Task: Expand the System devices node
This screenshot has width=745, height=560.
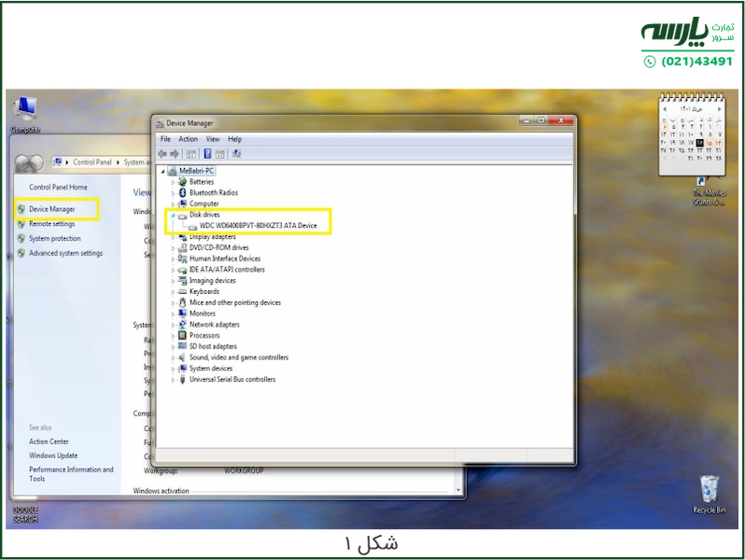Action: pos(173,369)
